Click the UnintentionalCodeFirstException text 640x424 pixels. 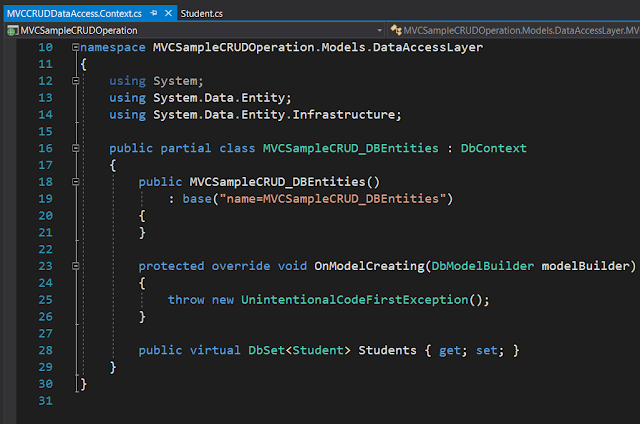(355, 300)
